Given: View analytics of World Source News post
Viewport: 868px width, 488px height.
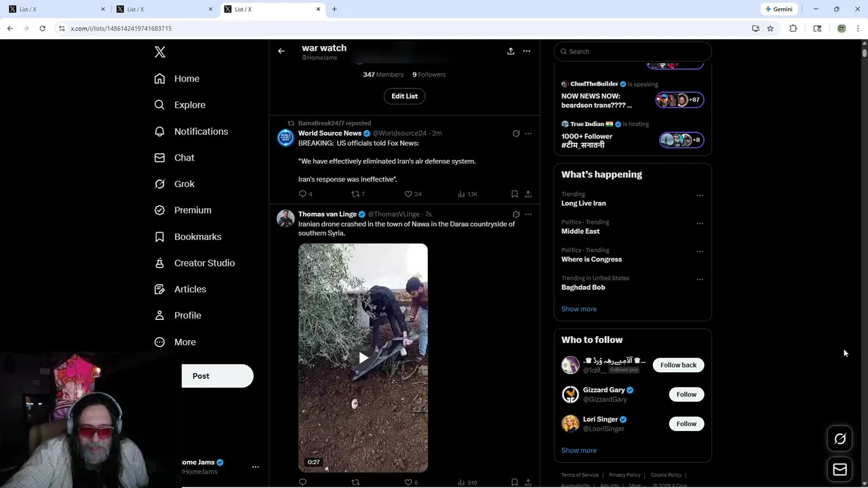Looking at the screenshot, I should pyautogui.click(x=467, y=194).
